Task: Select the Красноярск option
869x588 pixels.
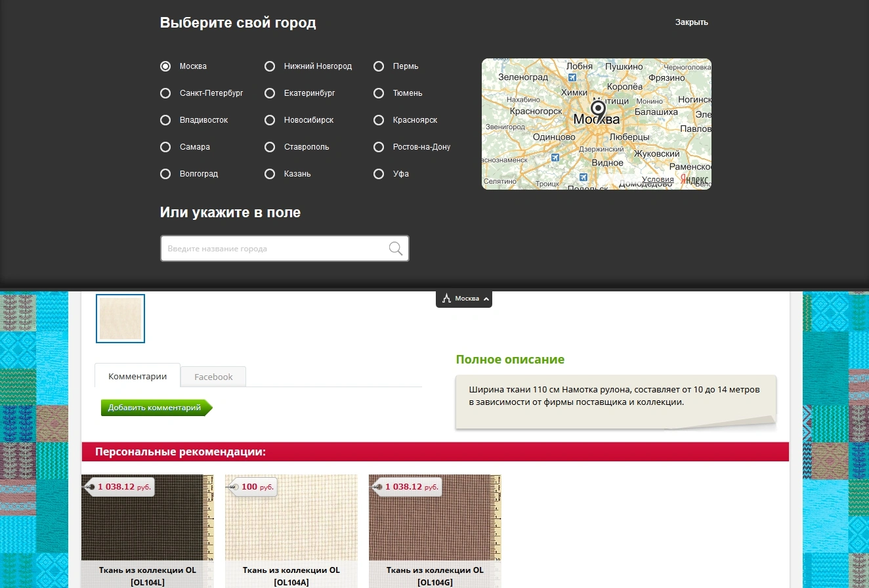Action: (x=379, y=120)
